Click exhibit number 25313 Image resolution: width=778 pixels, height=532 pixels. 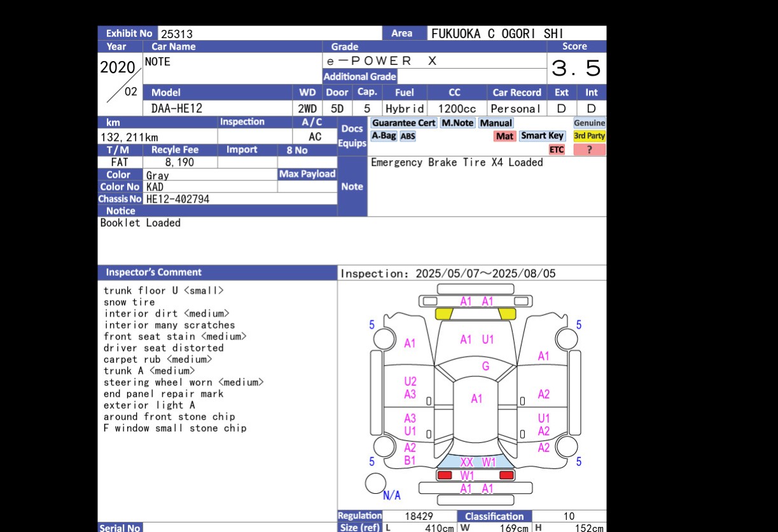[176, 34]
